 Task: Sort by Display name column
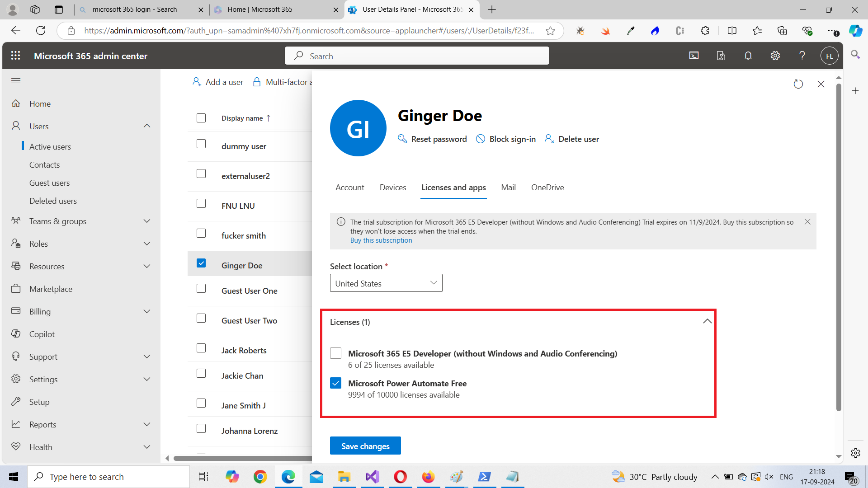coord(246,118)
